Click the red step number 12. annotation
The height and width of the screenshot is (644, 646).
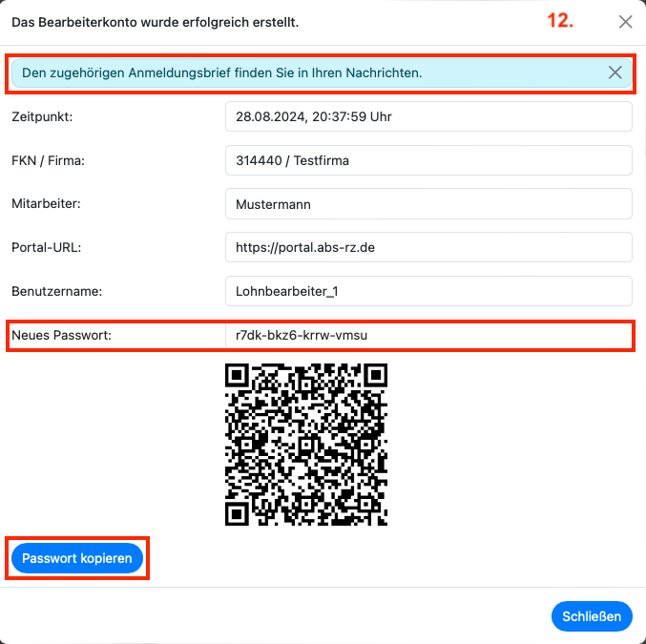click(x=560, y=21)
